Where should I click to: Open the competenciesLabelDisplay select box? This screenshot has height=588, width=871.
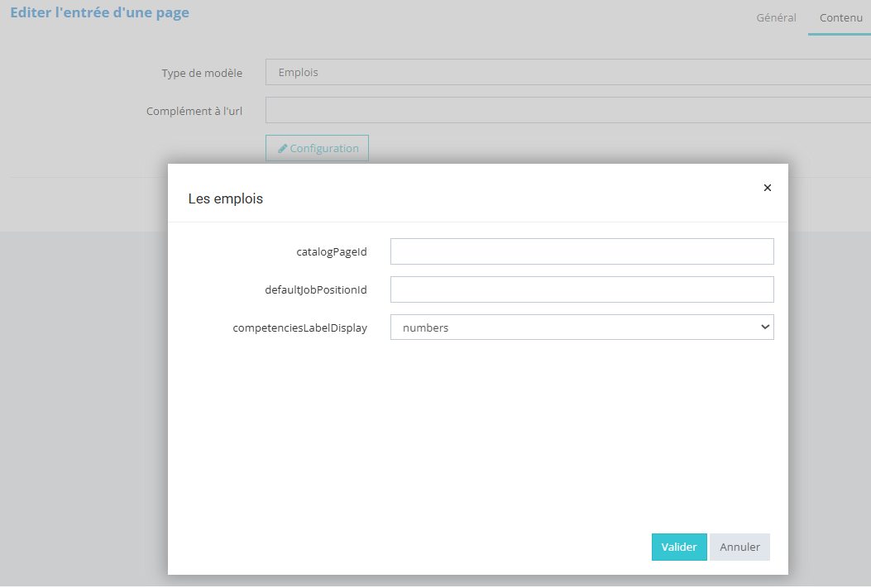pos(581,327)
